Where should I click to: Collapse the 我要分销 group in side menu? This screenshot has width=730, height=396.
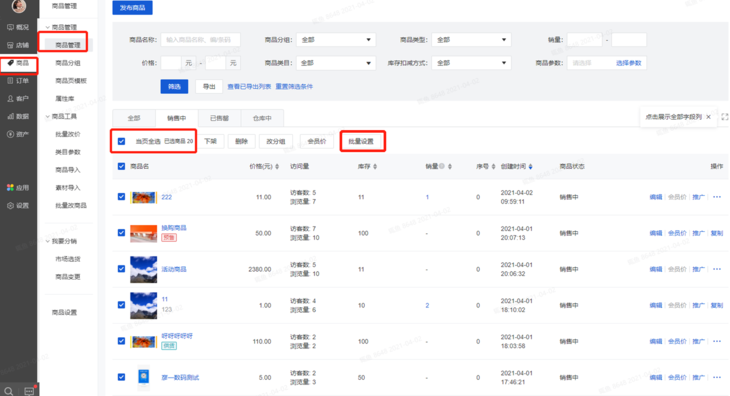click(47, 241)
